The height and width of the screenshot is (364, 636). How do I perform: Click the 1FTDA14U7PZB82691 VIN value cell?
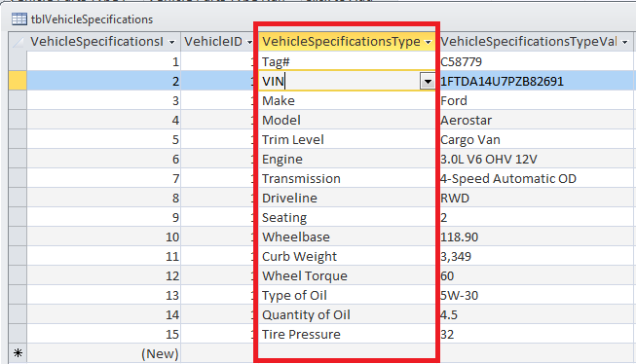click(x=536, y=81)
